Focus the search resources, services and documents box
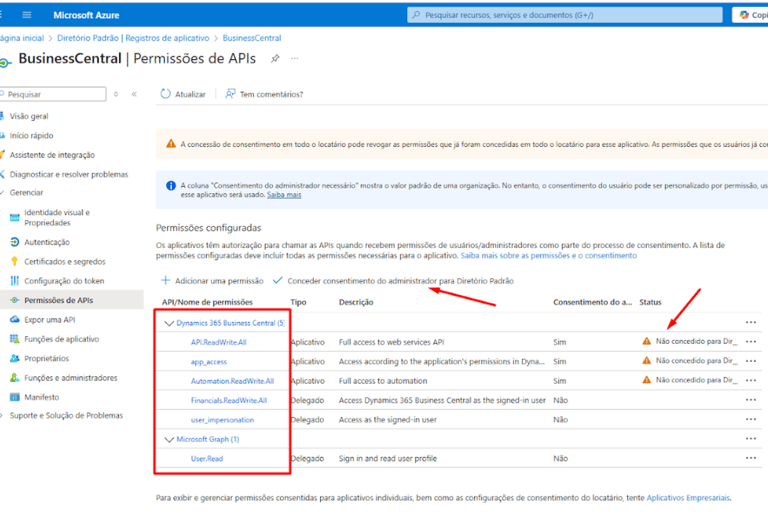Viewport: 768px width, 512px height. coord(565,15)
